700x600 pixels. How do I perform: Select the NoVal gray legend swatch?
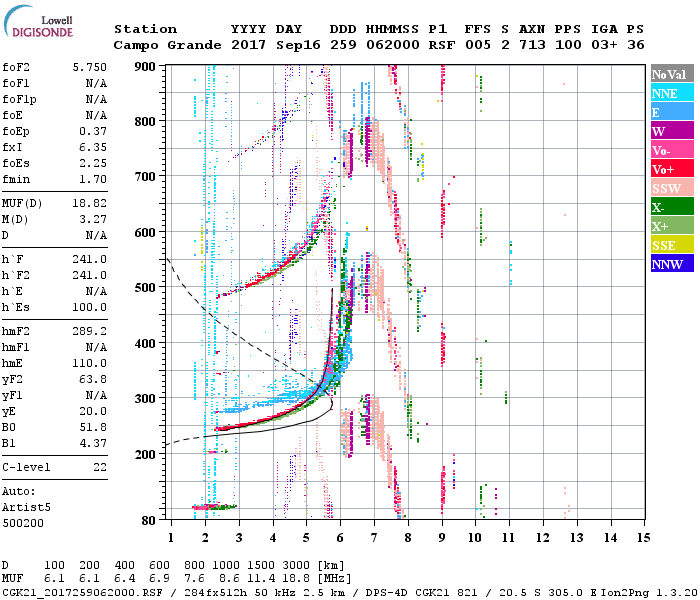[672, 74]
